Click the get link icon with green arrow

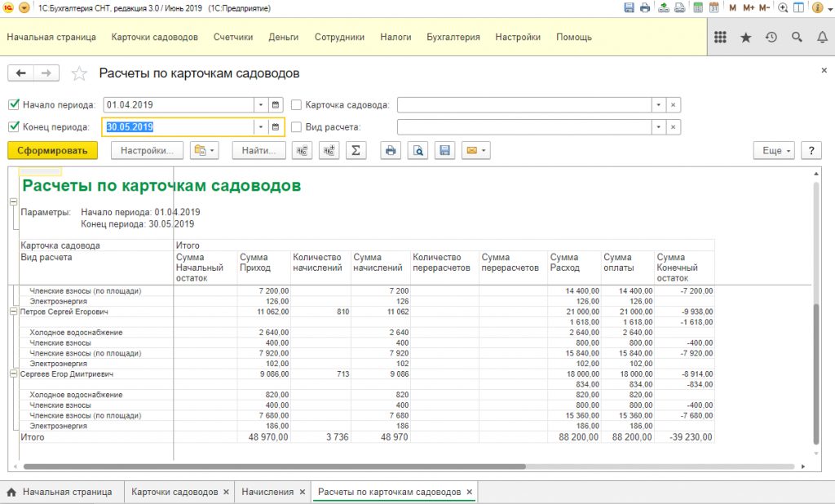(664, 8)
